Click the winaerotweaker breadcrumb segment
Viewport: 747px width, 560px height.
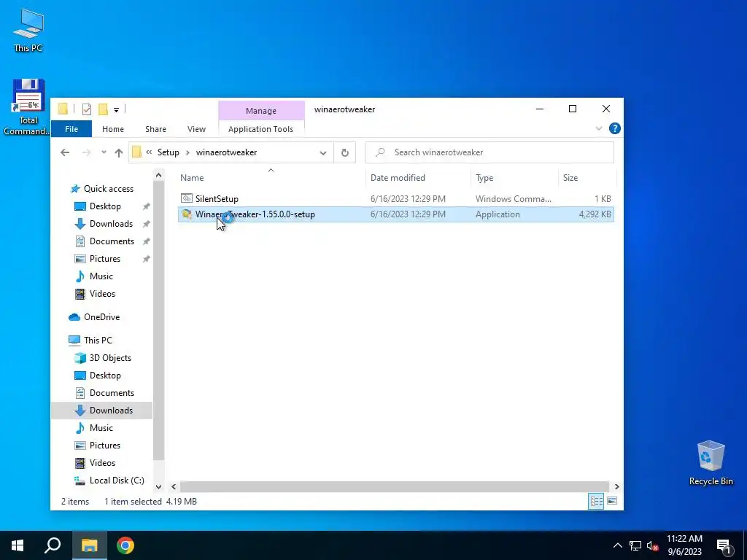pos(226,152)
